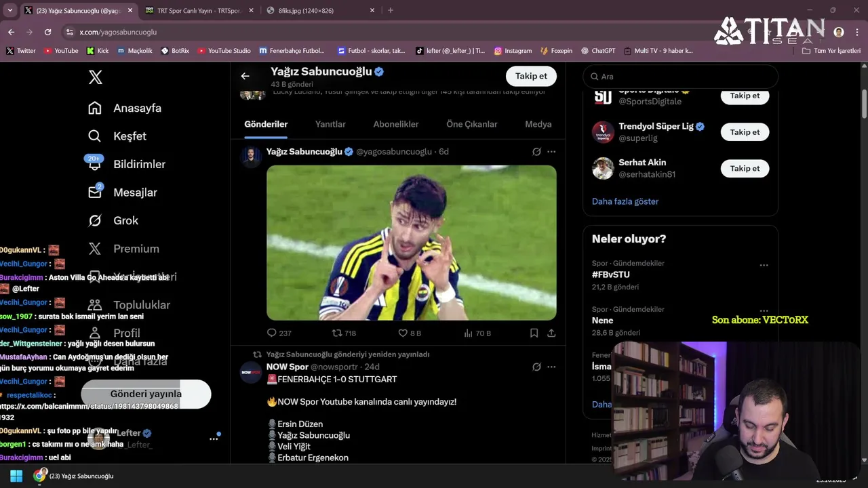Open Premium X icon in sidebar
Screen dimensions: 868x488
[95, 249]
